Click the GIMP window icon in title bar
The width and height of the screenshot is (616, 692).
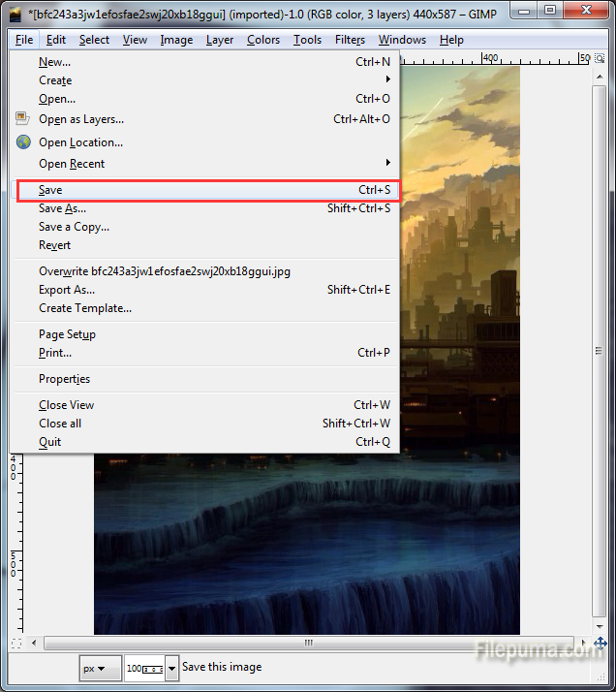coord(15,11)
